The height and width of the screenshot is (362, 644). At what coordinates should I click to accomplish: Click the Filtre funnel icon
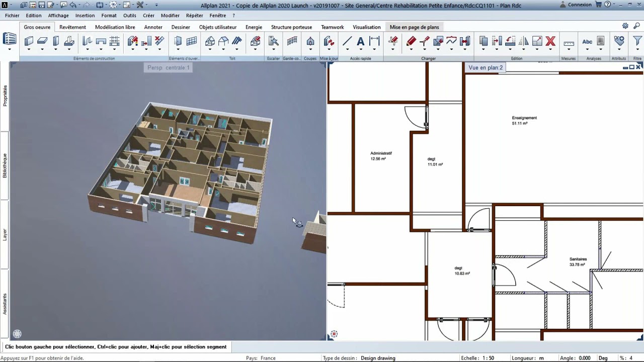click(x=637, y=41)
